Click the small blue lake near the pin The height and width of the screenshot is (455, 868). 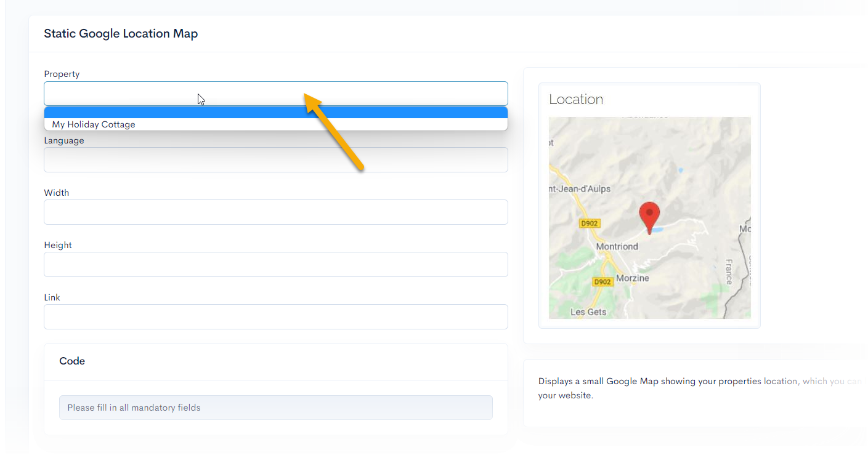[658, 230]
